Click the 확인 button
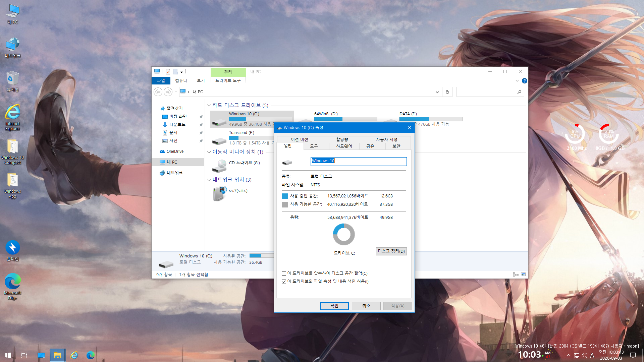Viewport: 644px width, 362px height. (x=334, y=306)
